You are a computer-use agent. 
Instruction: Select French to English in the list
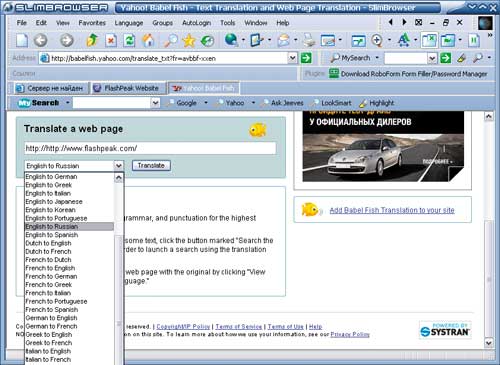(x=69, y=268)
